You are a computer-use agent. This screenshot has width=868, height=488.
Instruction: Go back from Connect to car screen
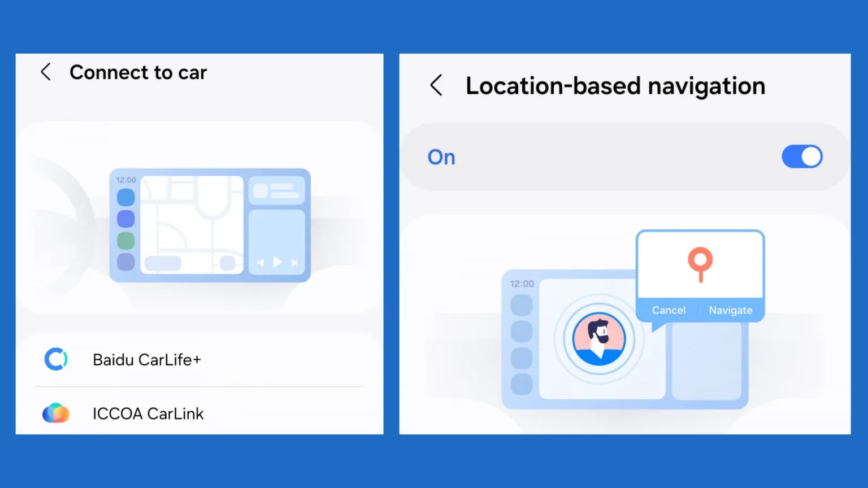pyautogui.click(x=46, y=72)
